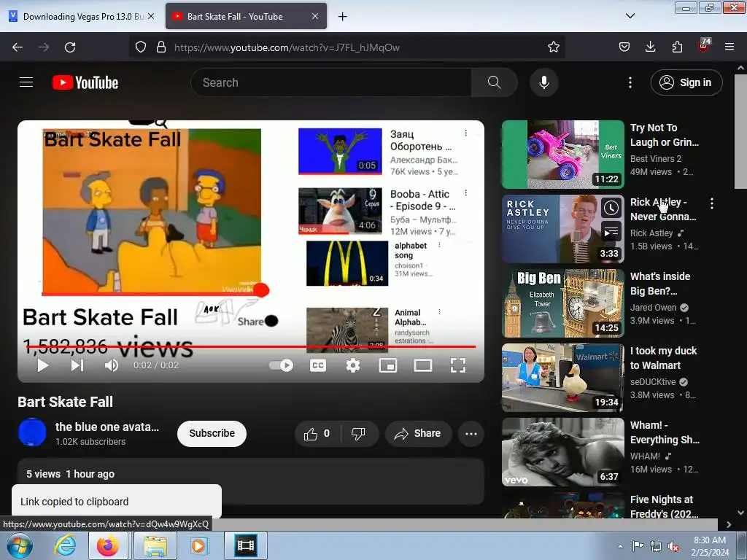Open the Firefox downloads panel
Screen dimensions: 747x560
650,47
